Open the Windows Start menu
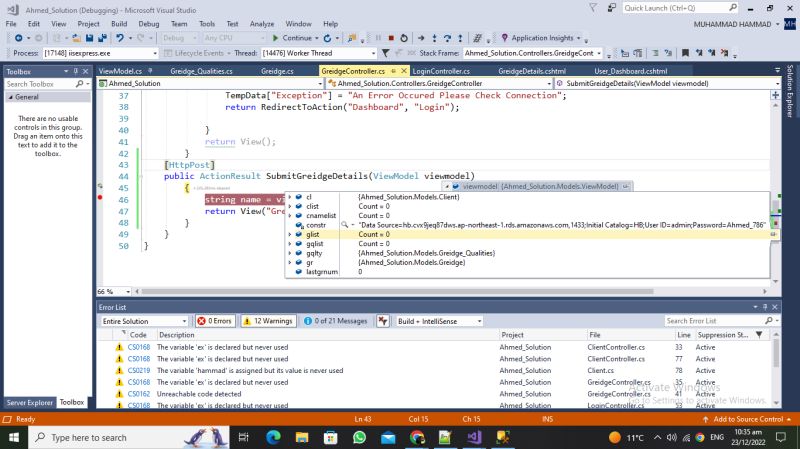Viewport: 800px width, 449px height. [x=14, y=438]
